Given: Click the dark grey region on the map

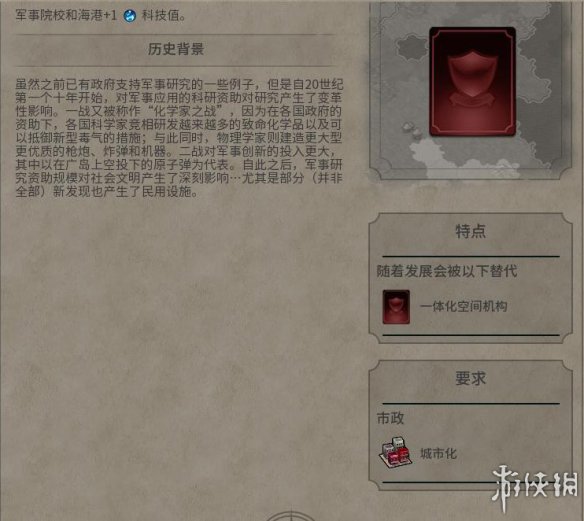Looking at the screenshot, I should tap(413, 47).
